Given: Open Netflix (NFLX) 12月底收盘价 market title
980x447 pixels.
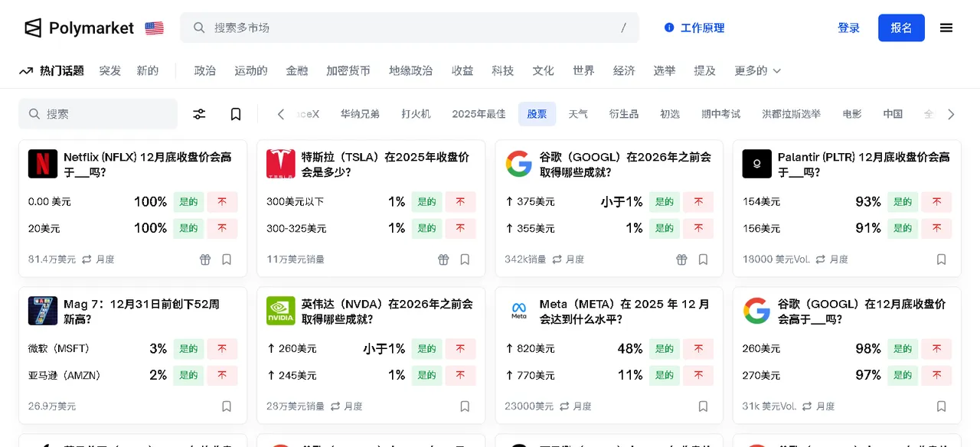Looking at the screenshot, I should pyautogui.click(x=148, y=165).
